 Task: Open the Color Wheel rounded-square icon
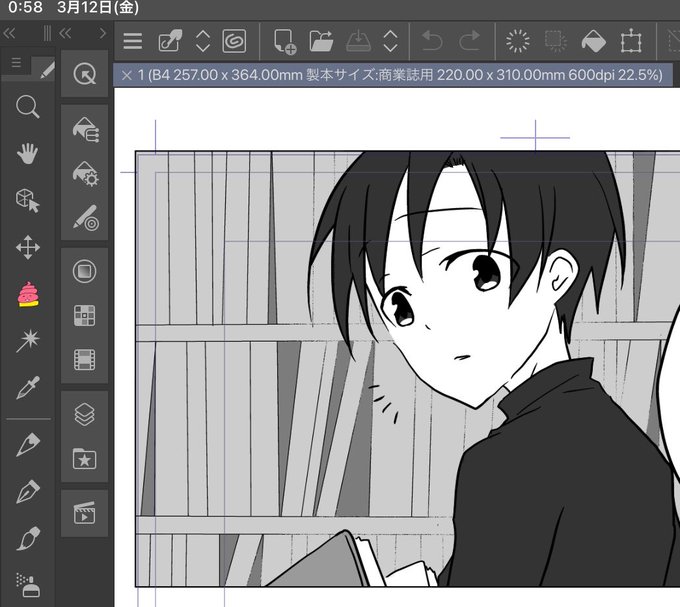[85, 271]
